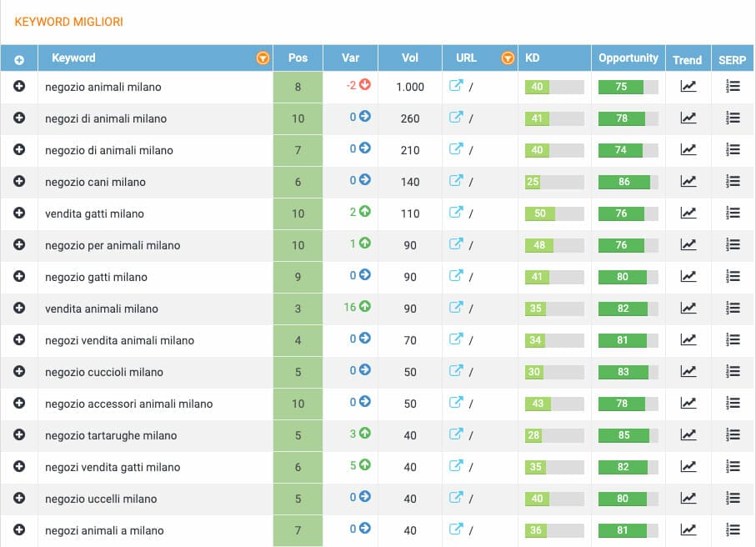This screenshot has height=547, width=756.
Task: Open external URL link for vendita gatti milano
Action: point(456,213)
